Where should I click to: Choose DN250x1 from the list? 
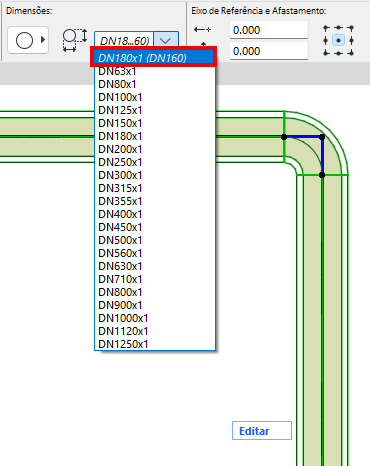tap(155, 162)
